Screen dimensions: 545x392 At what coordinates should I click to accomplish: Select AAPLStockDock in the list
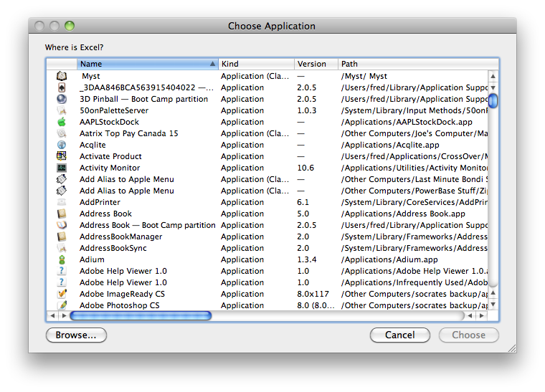click(x=109, y=122)
